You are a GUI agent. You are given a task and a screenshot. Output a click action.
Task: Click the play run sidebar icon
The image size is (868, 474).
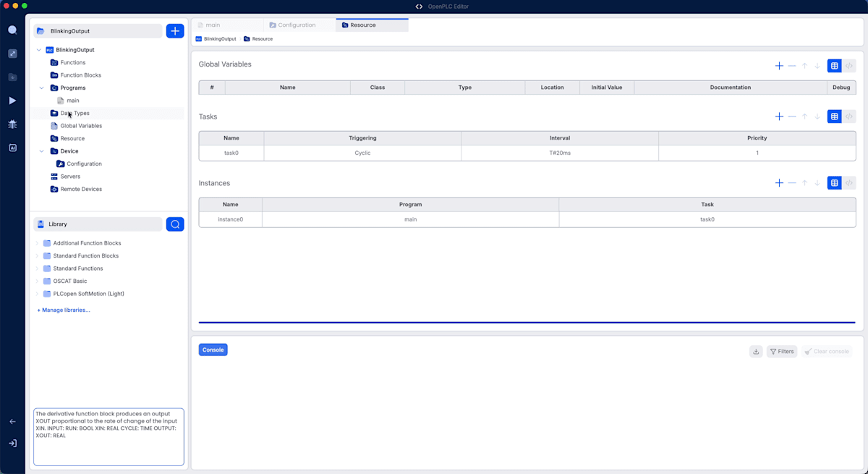click(12, 101)
